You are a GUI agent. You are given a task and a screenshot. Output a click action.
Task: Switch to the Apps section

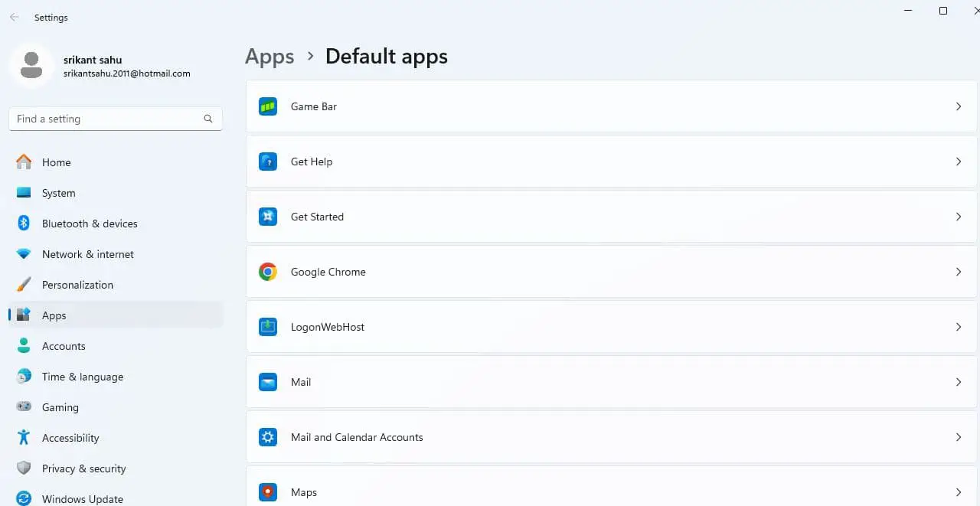(54, 315)
